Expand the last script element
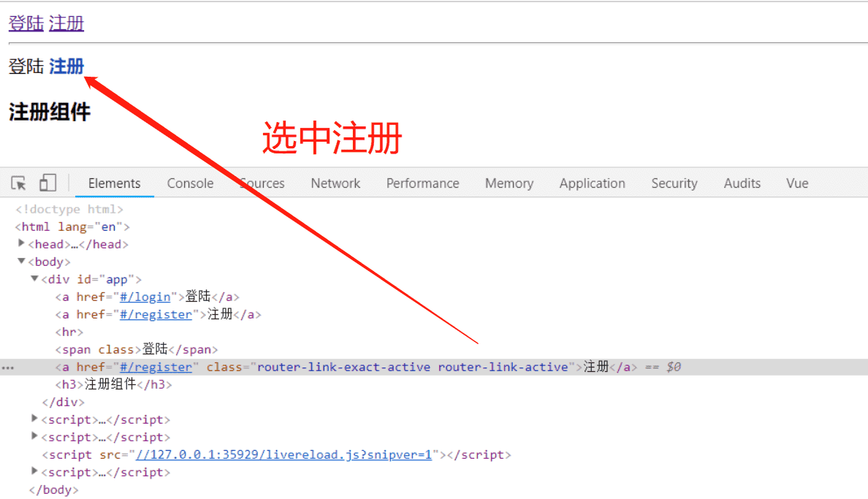 click(x=34, y=471)
